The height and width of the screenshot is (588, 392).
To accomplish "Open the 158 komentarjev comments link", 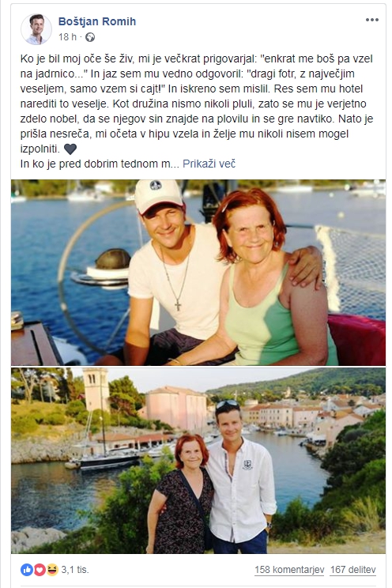I will pos(289,570).
